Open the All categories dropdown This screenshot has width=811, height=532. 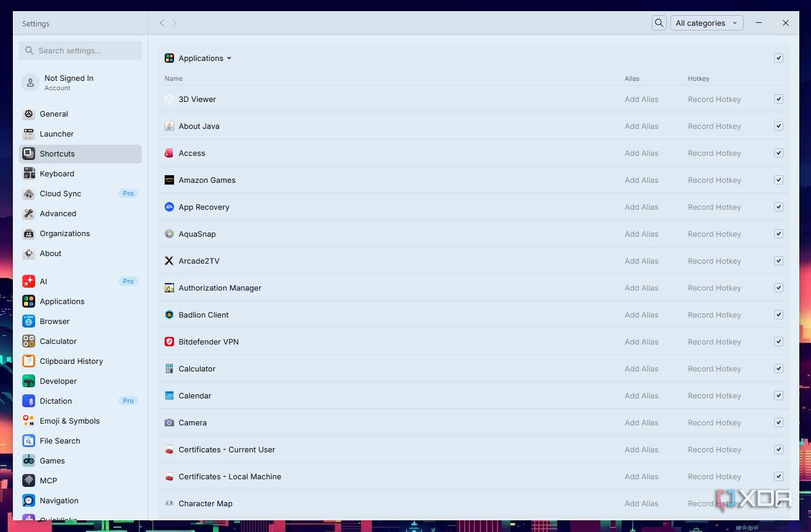tap(707, 23)
